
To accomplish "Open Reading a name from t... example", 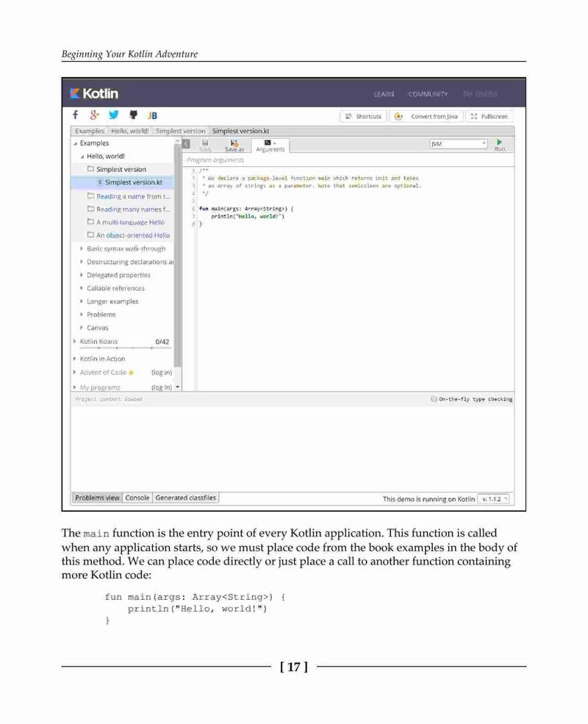I will pyautogui.click(x=133, y=196).
